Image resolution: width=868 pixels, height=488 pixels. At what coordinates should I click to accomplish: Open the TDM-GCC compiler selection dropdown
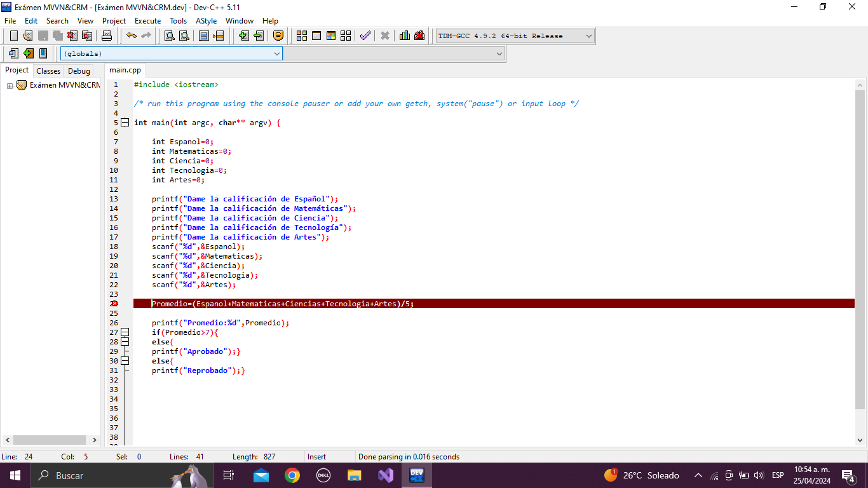click(x=588, y=36)
